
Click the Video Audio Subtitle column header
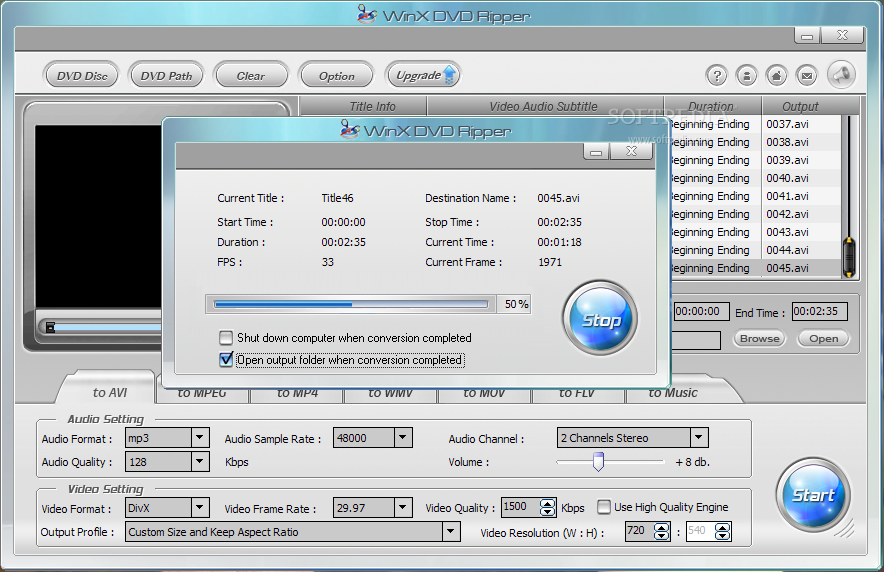pos(543,106)
